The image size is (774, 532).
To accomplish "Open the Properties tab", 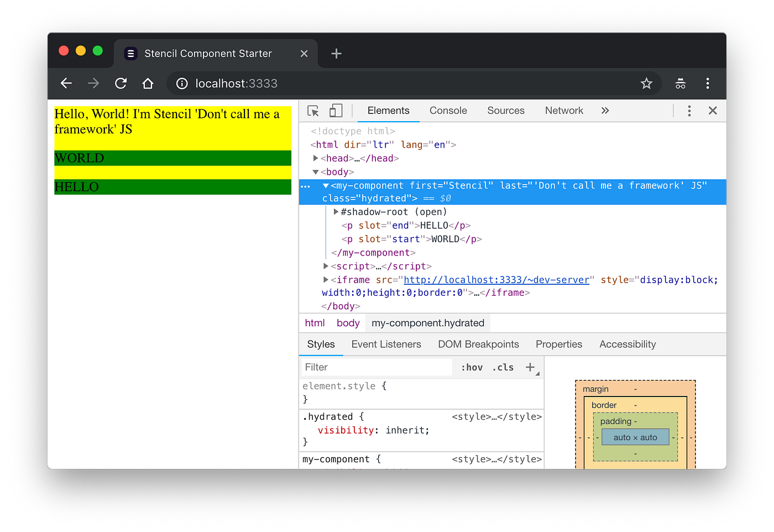I will (x=559, y=345).
